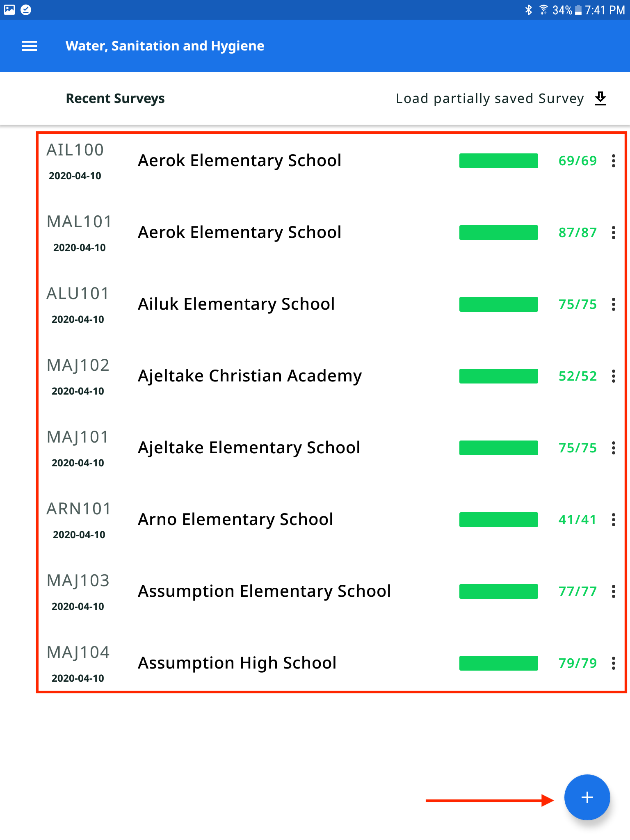The height and width of the screenshot is (840, 630).
Task: Expand options for Assumption High School
Action: point(613,663)
